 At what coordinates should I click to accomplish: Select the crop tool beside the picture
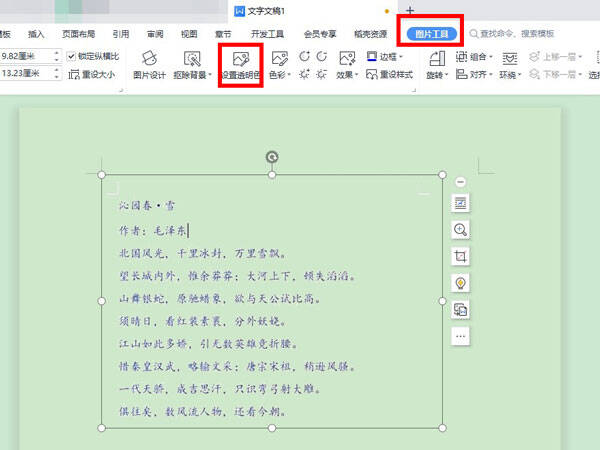460,256
